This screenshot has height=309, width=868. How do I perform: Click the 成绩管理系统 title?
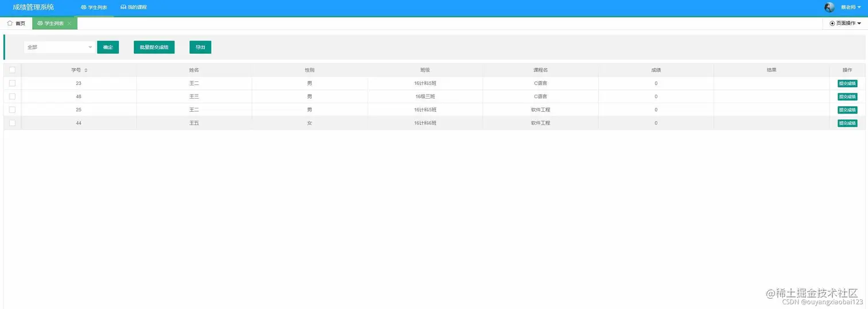33,7
